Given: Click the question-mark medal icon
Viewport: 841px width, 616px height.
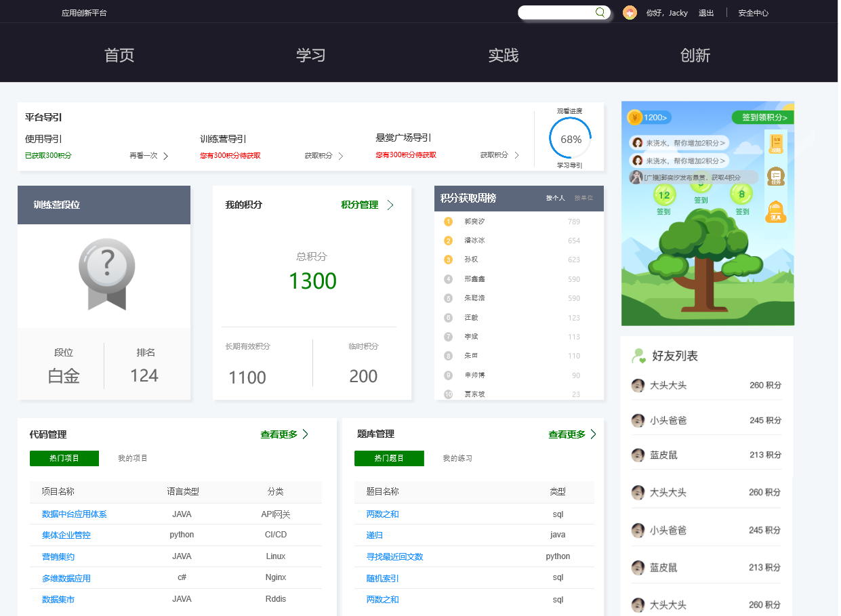Looking at the screenshot, I should point(107,274).
